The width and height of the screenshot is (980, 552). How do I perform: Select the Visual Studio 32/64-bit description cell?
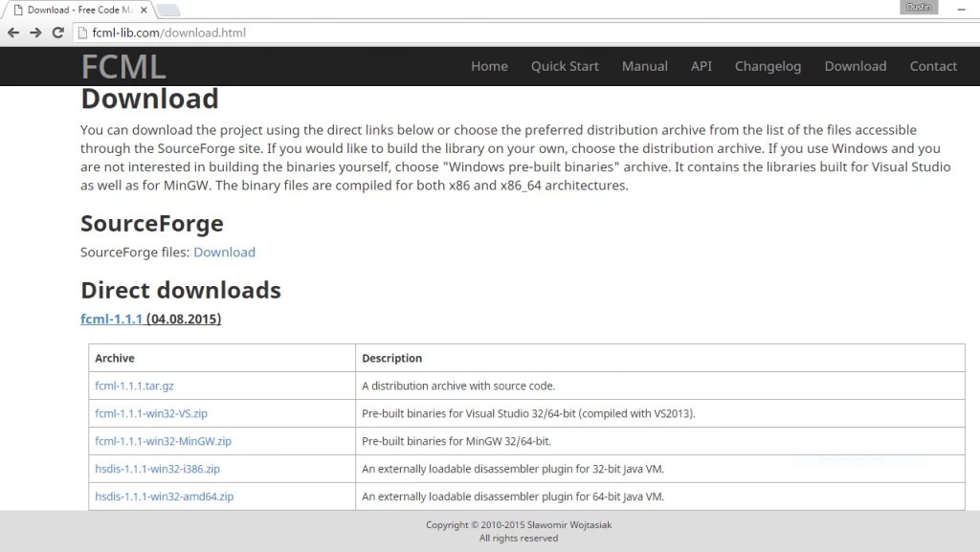(660, 413)
